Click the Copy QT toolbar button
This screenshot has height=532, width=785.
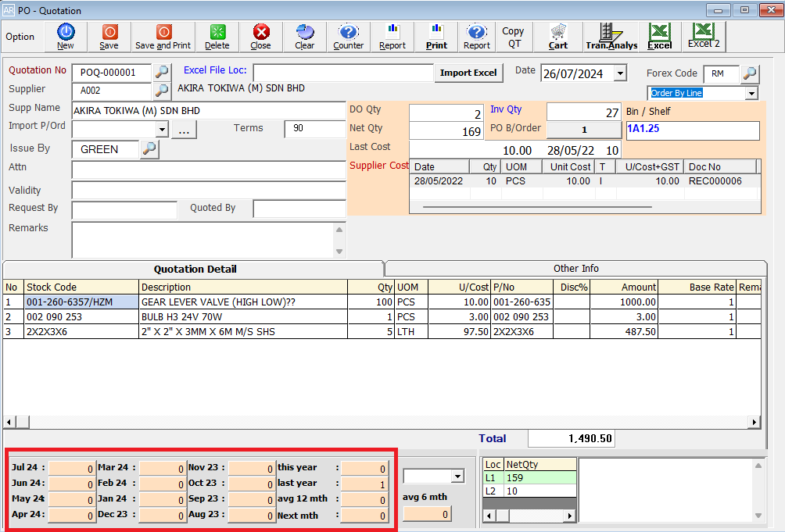(x=514, y=37)
